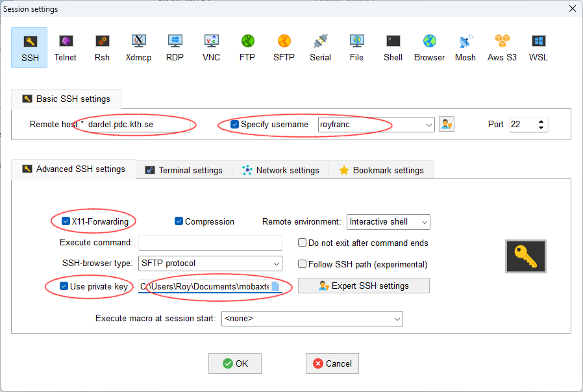Viewport: 583px width, 392px height.
Task: Select the Mosh session icon
Action: (465, 47)
